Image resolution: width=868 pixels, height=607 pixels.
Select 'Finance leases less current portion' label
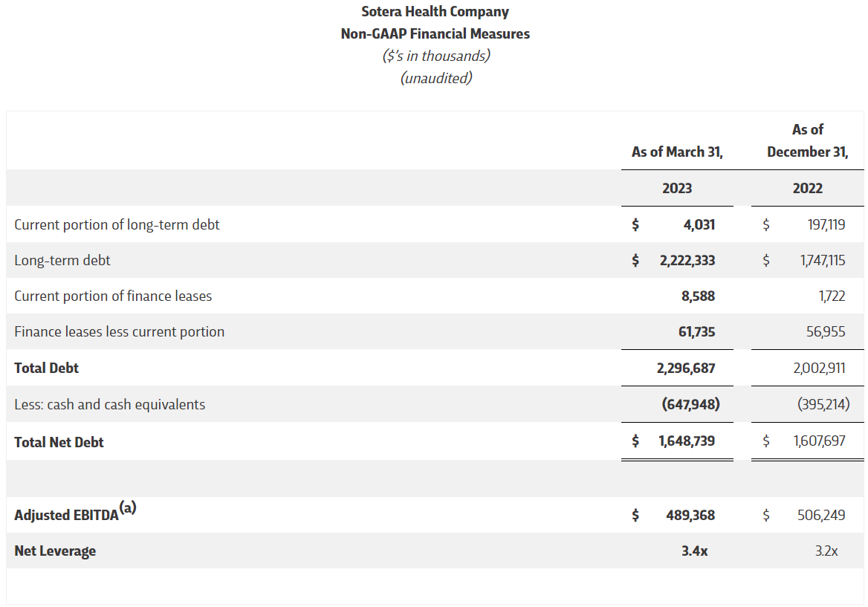coord(119,331)
